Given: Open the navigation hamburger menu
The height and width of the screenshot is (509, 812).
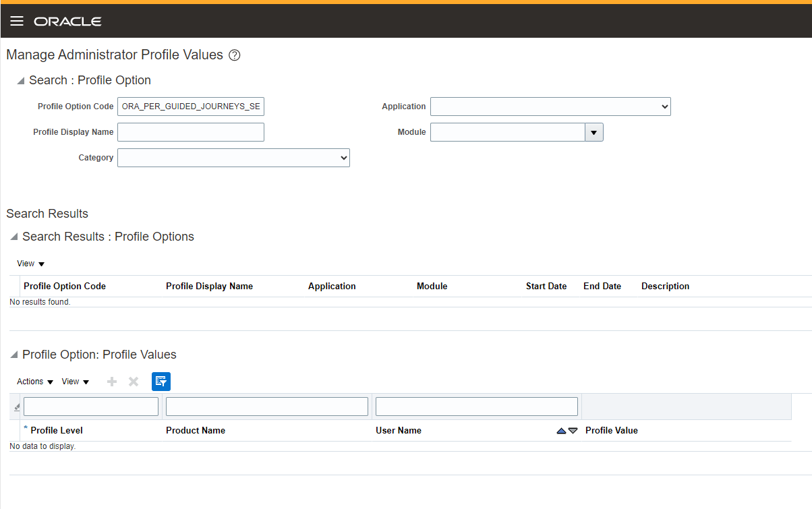Looking at the screenshot, I should click(x=17, y=21).
